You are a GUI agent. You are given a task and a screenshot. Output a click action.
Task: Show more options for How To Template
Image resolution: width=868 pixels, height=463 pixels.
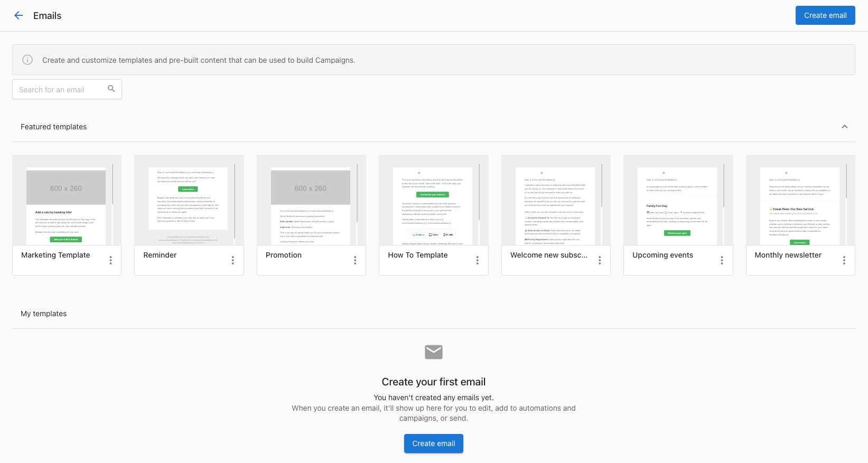click(x=477, y=260)
